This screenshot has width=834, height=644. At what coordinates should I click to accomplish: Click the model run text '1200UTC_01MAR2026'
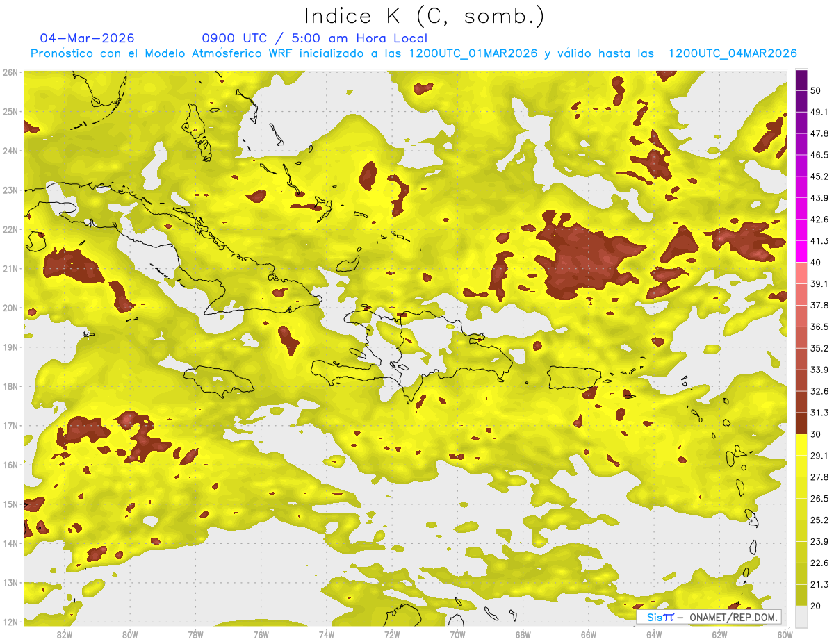pos(473,53)
